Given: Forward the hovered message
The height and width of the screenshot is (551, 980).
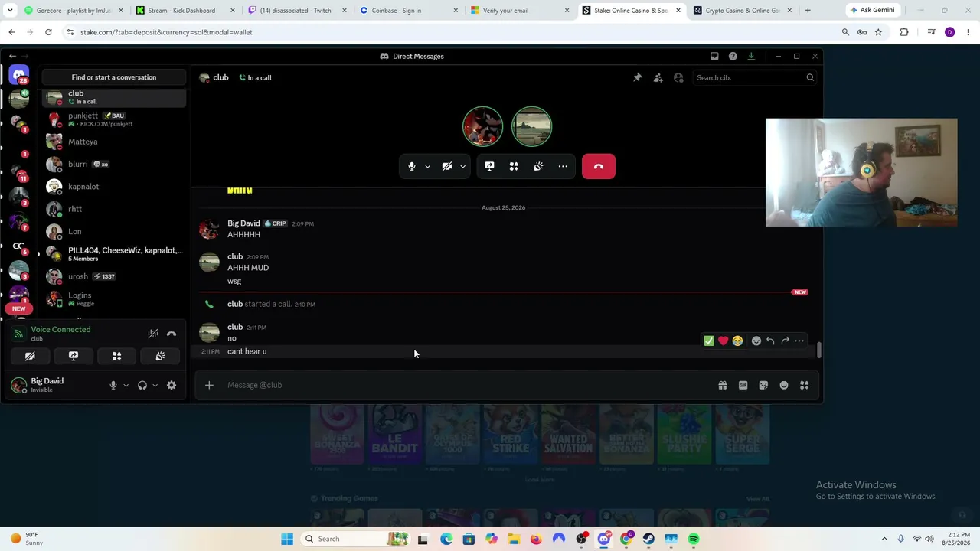Looking at the screenshot, I should 785,341.
